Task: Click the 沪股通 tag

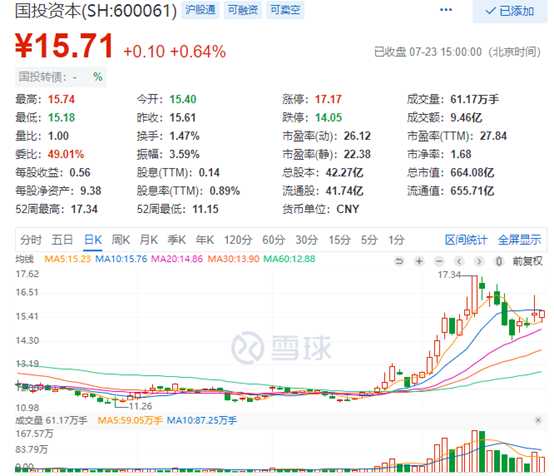Action: pyautogui.click(x=200, y=10)
